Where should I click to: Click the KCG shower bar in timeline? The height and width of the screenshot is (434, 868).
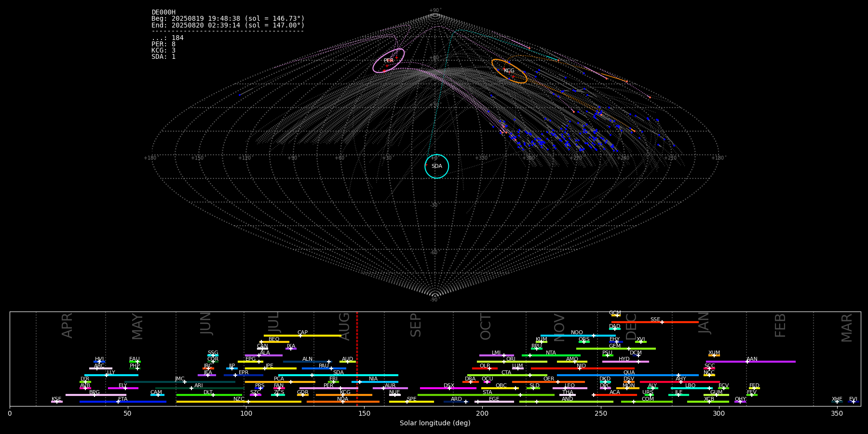click(344, 395)
